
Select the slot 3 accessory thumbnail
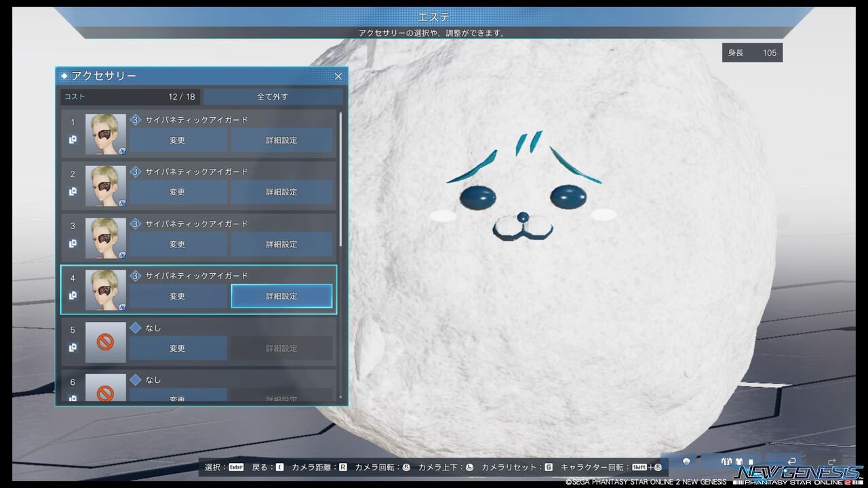[106, 238]
